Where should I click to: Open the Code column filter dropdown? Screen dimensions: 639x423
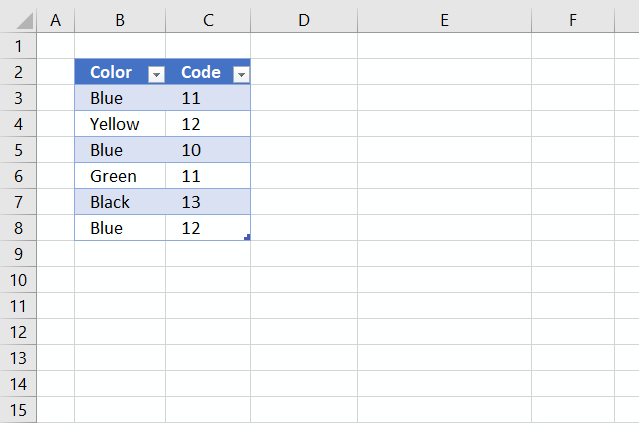241,74
